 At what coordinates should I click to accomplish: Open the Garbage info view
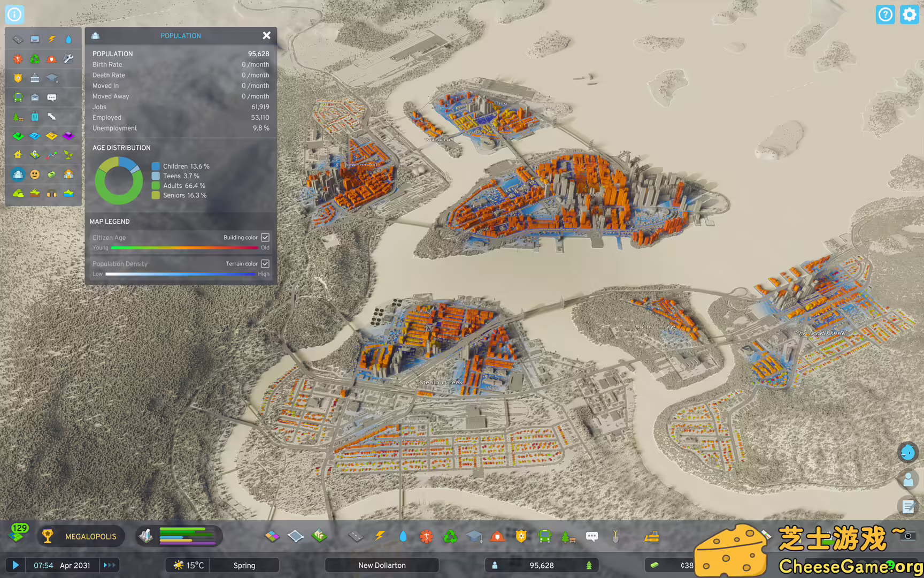click(x=34, y=58)
